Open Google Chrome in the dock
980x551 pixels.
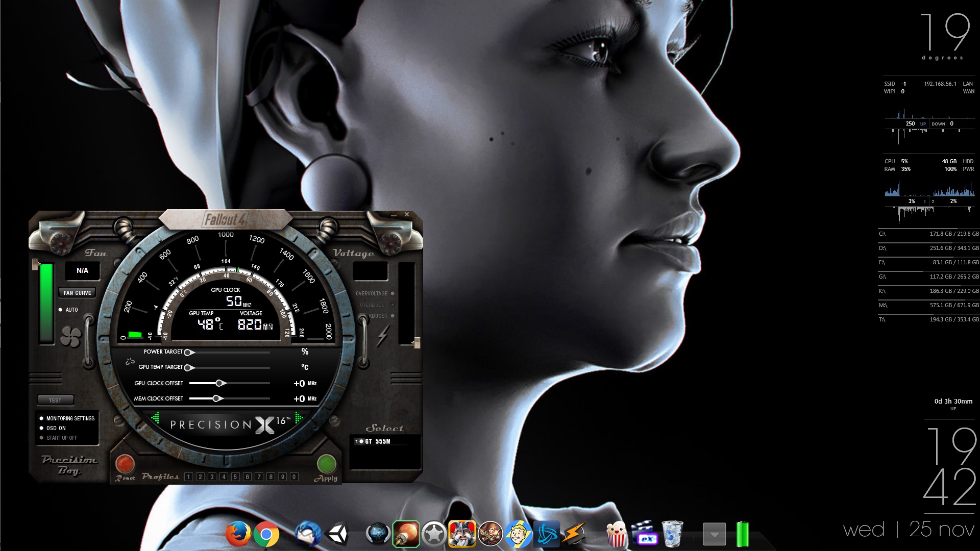pyautogui.click(x=266, y=534)
